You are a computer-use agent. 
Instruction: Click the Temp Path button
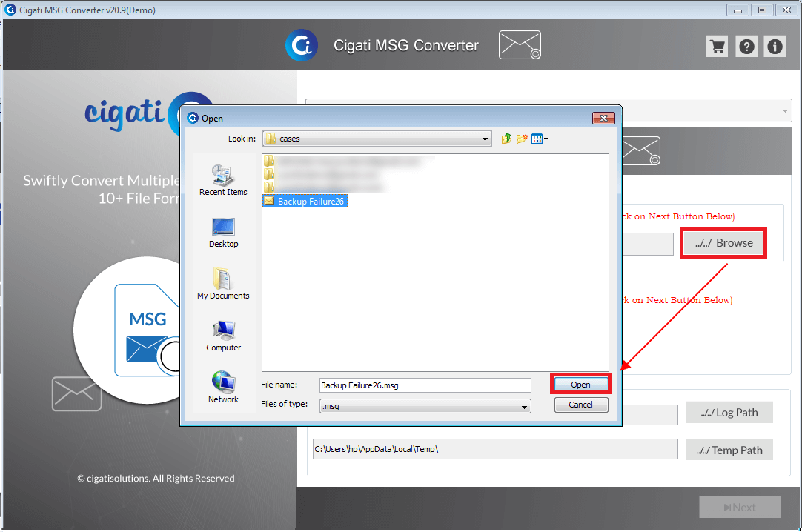pyautogui.click(x=729, y=450)
